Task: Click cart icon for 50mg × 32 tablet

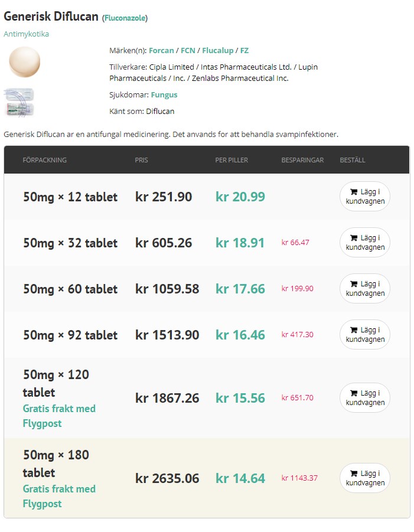Action: tap(354, 238)
